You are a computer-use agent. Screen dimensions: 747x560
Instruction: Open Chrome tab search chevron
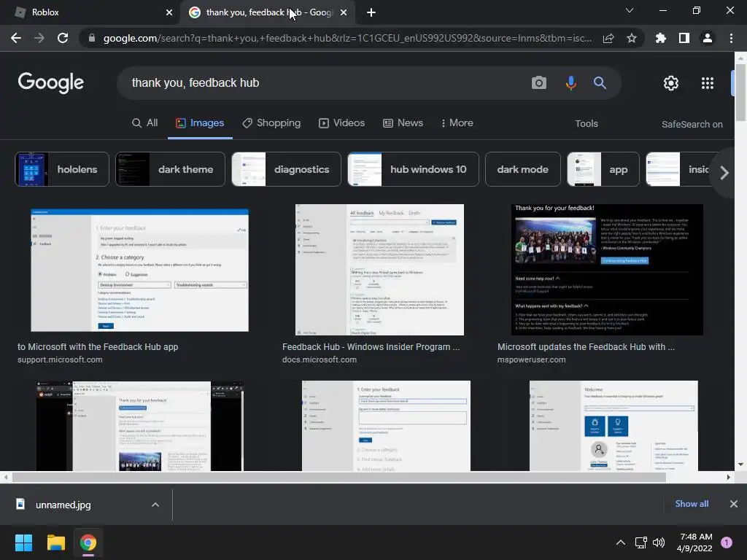[630, 10]
